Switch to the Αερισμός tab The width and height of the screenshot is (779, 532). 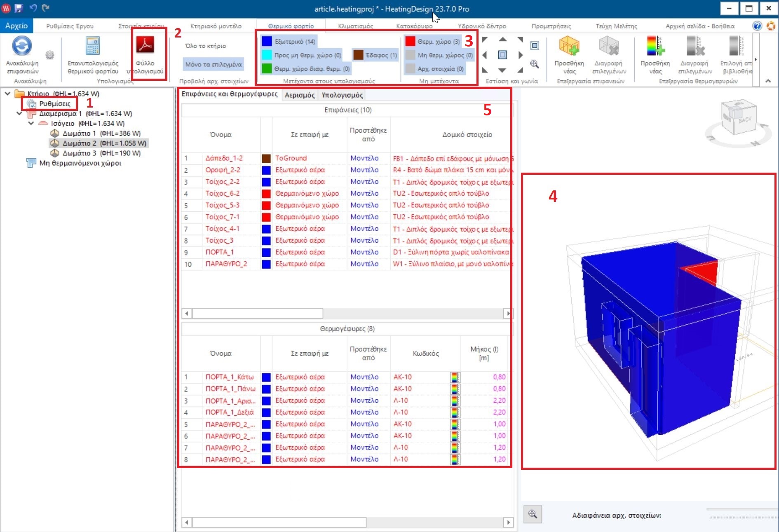pos(300,94)
